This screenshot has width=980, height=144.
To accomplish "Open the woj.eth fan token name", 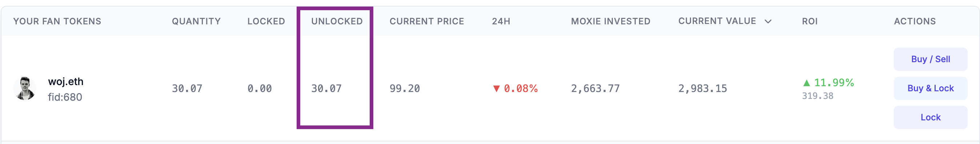I will click(x=65, y=81).
